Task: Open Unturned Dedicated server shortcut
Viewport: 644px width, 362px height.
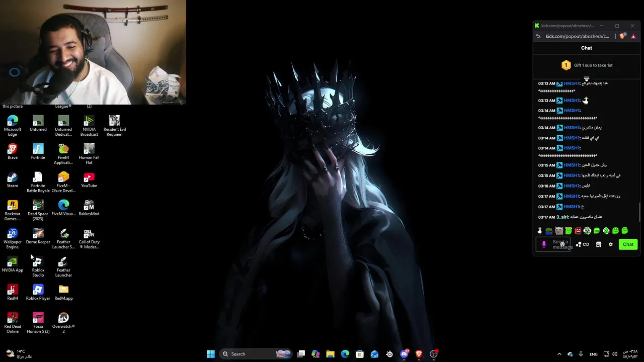Action: click(x=63, y=126)
